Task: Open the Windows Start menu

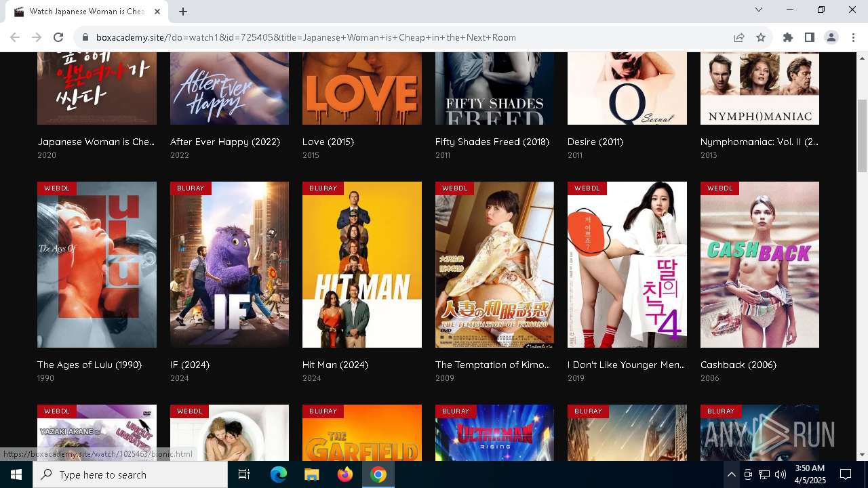Action: (x=16, y=474)
